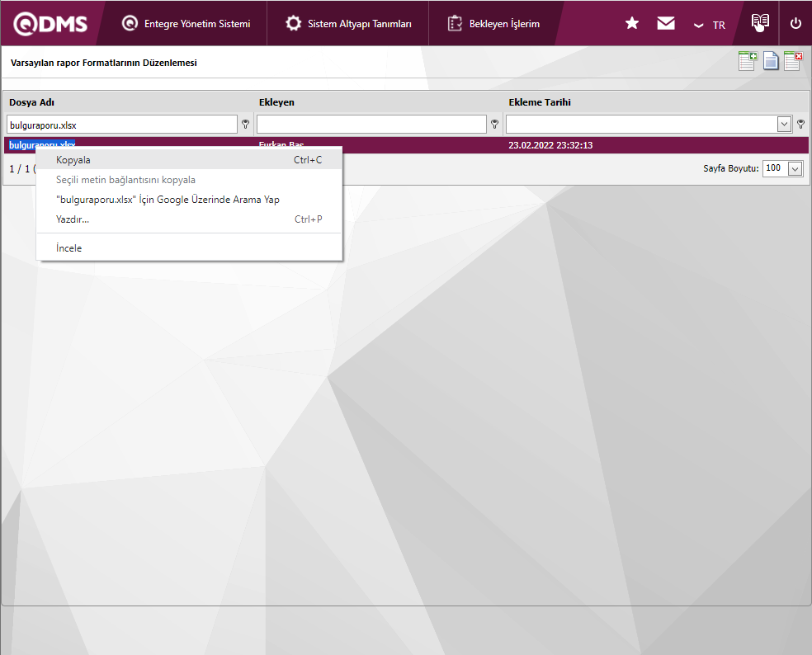
Task: Add new report format icon
Action: pos(748,61)
